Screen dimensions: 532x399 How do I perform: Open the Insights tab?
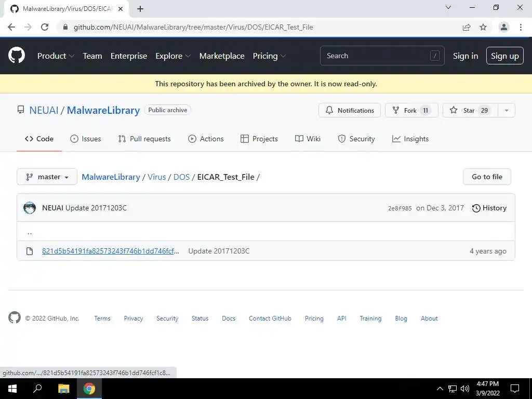410,139
